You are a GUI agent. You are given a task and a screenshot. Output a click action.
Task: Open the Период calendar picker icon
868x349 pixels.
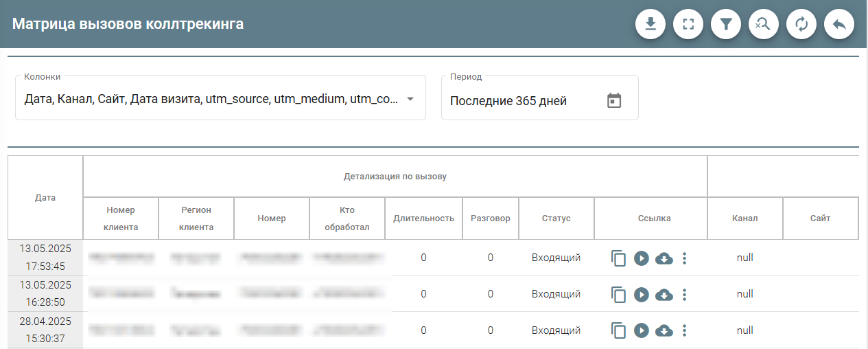coord(614,101)
